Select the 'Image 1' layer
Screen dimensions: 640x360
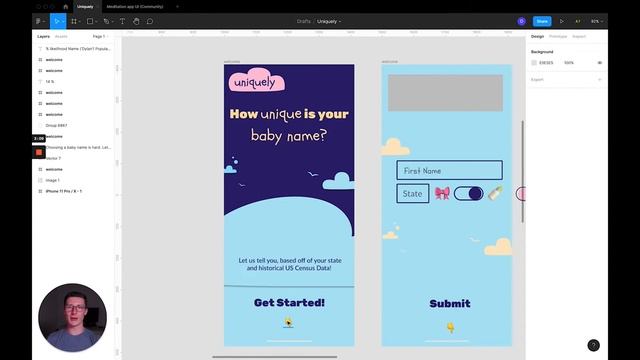(x=52, y=180)
